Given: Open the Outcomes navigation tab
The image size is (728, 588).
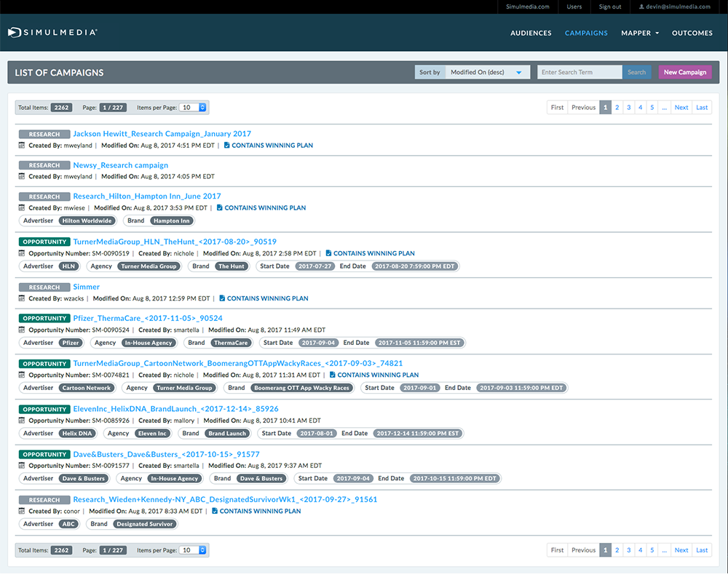Looking at the screenshot, I should click(x=692, y=33).
